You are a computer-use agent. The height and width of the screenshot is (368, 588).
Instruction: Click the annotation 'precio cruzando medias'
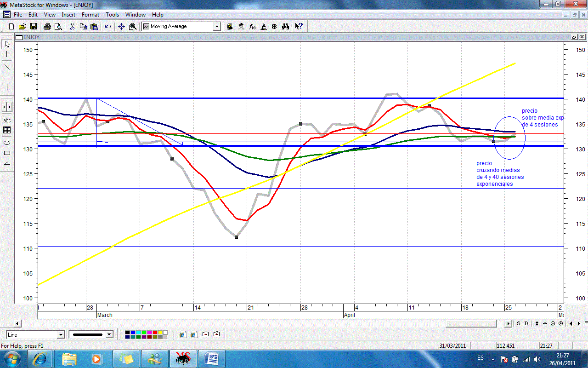(x=500, y=173)
